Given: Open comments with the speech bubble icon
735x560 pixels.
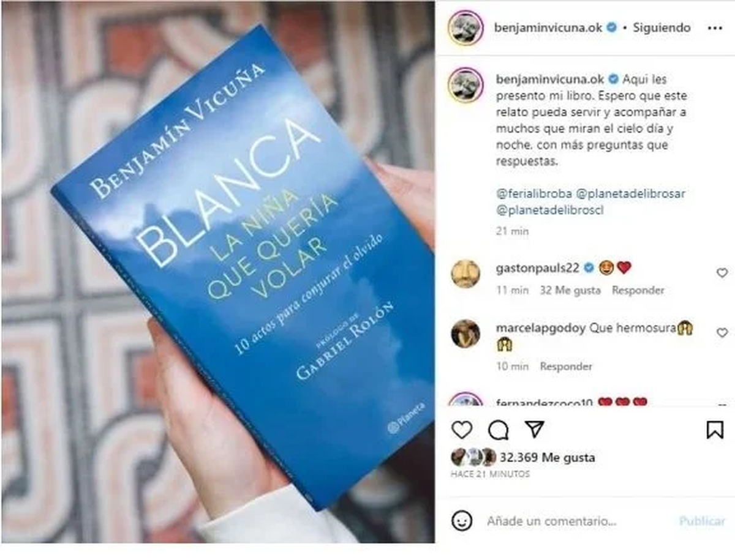Looking at the screenshot, I should [x=498, y=430].
